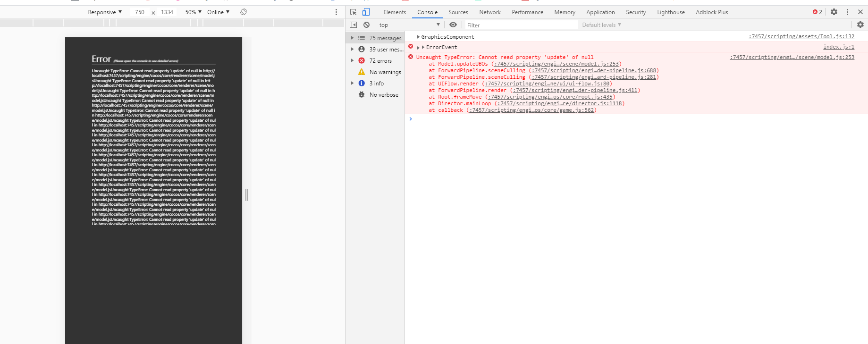The image size is (868, 344).
Task: Click the Uncaught TypeError red error icon
Action: [x=411, y=57]
